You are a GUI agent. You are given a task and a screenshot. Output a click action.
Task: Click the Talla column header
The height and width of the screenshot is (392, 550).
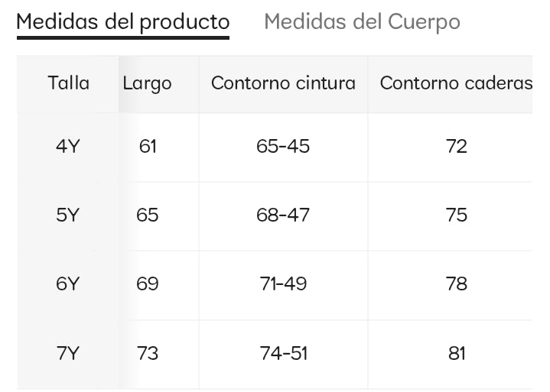pos(68,83)
